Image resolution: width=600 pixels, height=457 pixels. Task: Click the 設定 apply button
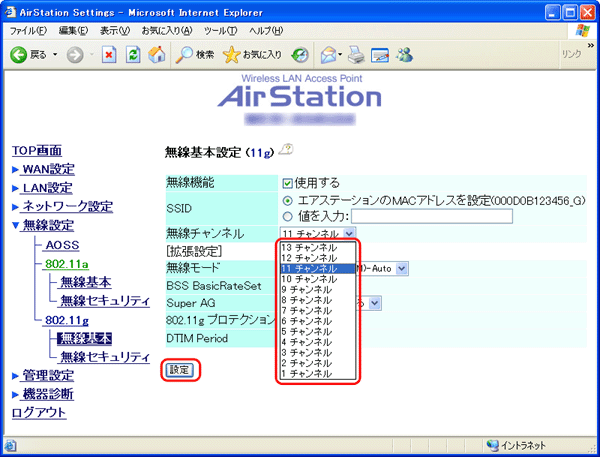pyautogui.click(x=179, y=370)
